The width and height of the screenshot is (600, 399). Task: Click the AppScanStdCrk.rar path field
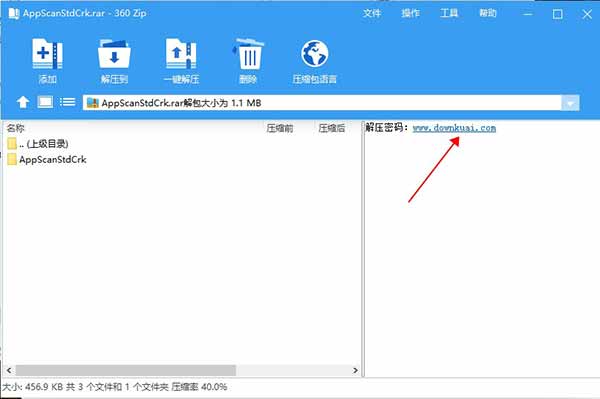[x=321, y=103]
